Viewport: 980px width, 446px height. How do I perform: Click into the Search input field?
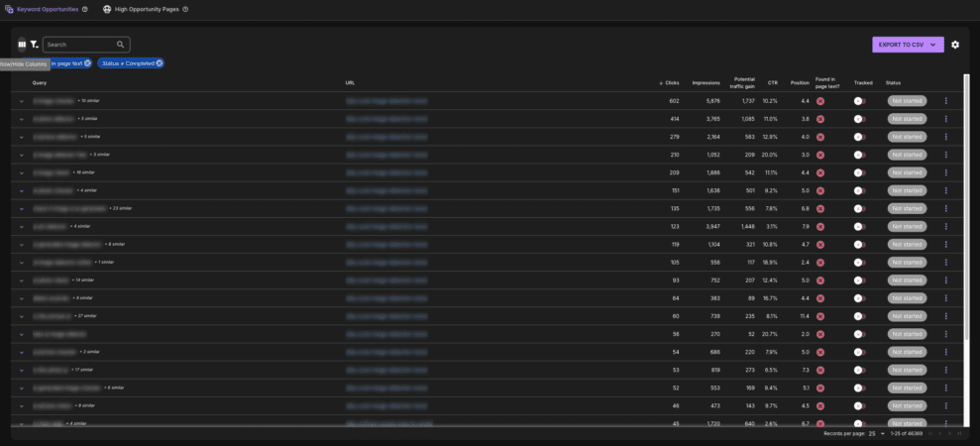point(79,45)
